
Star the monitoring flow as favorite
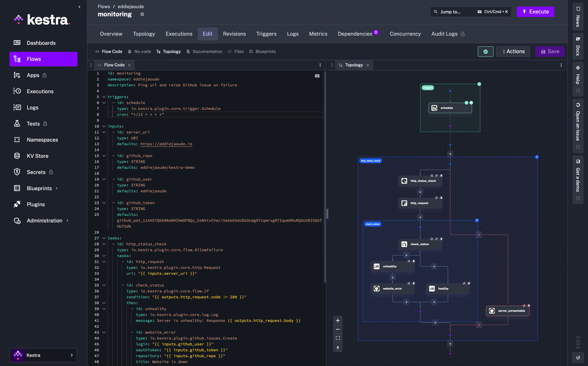click(142, 14)
